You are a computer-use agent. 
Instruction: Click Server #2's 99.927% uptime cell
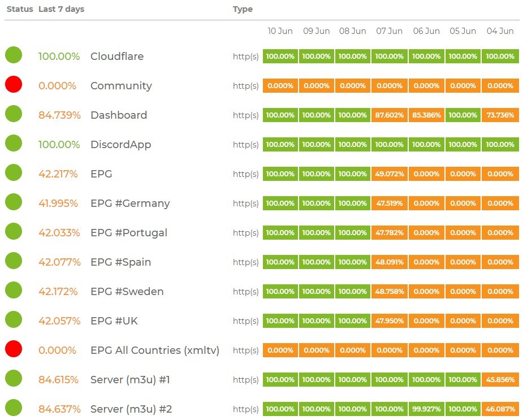click(x=426, y=409)
